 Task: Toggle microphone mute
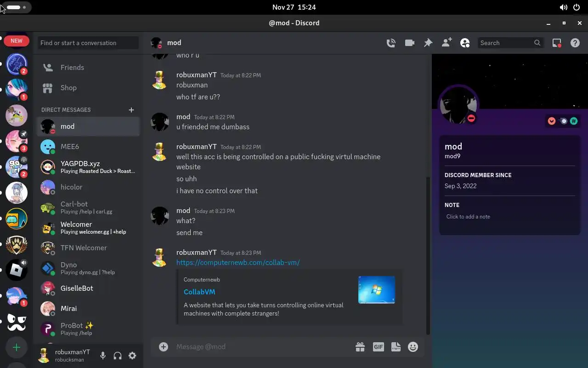coord(103,356)
